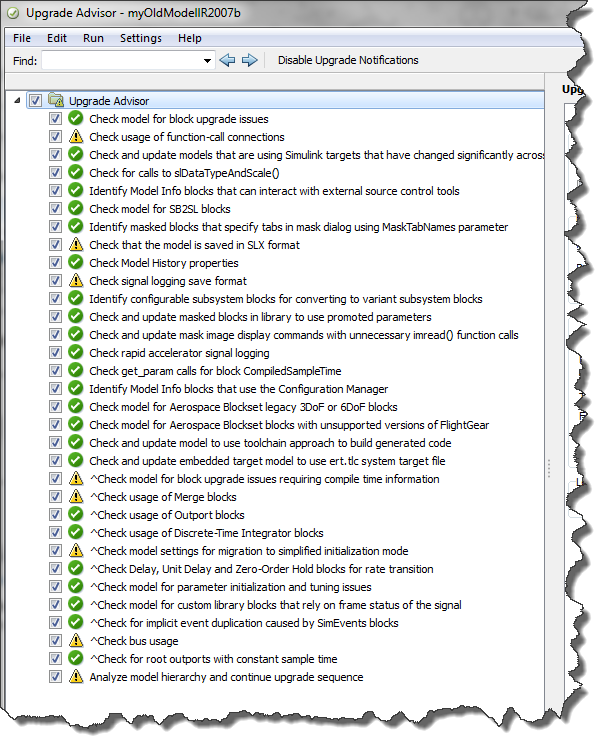Click warning icon beside Check bus usage
Screen dimensions: 610x750
click(75, 641)
